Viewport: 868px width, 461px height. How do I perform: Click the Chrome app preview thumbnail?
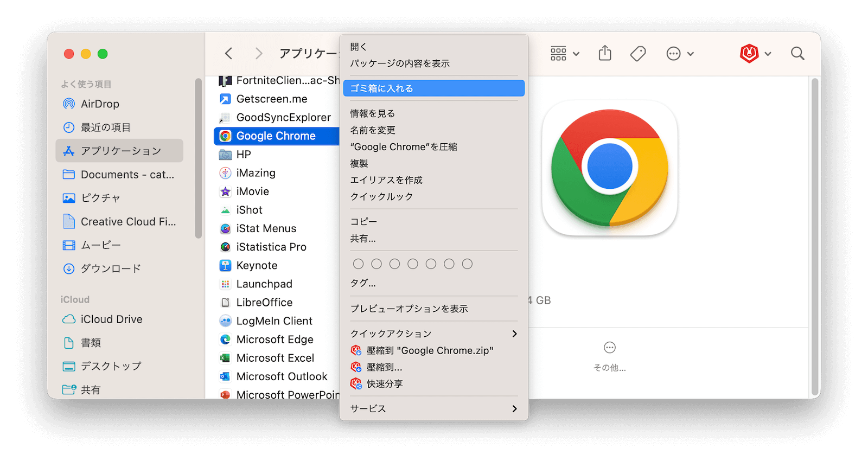(x=610, y=168)
